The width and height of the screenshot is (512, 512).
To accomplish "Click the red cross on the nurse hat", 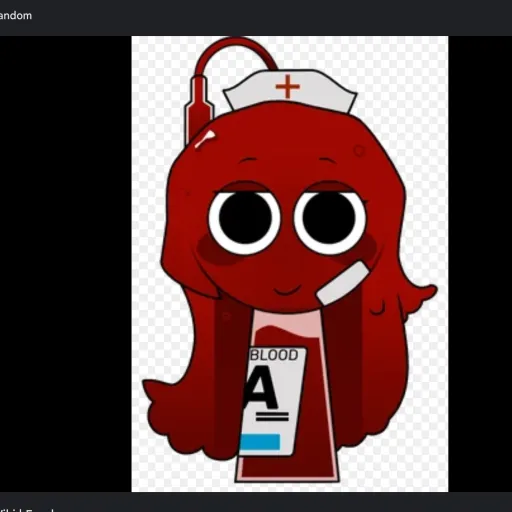I will [x=288, y=86].
